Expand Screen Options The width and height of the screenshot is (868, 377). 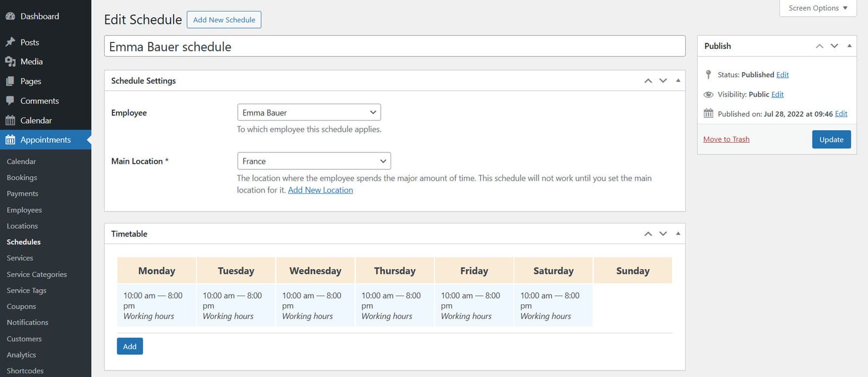point(818,8)
